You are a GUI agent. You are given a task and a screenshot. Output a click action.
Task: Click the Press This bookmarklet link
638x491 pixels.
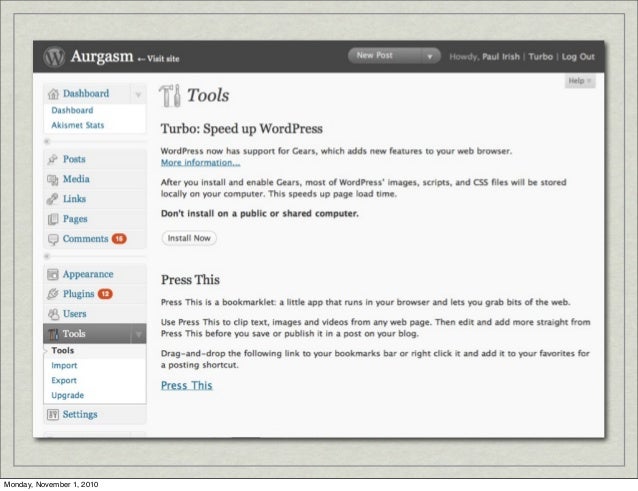[187, 385]
